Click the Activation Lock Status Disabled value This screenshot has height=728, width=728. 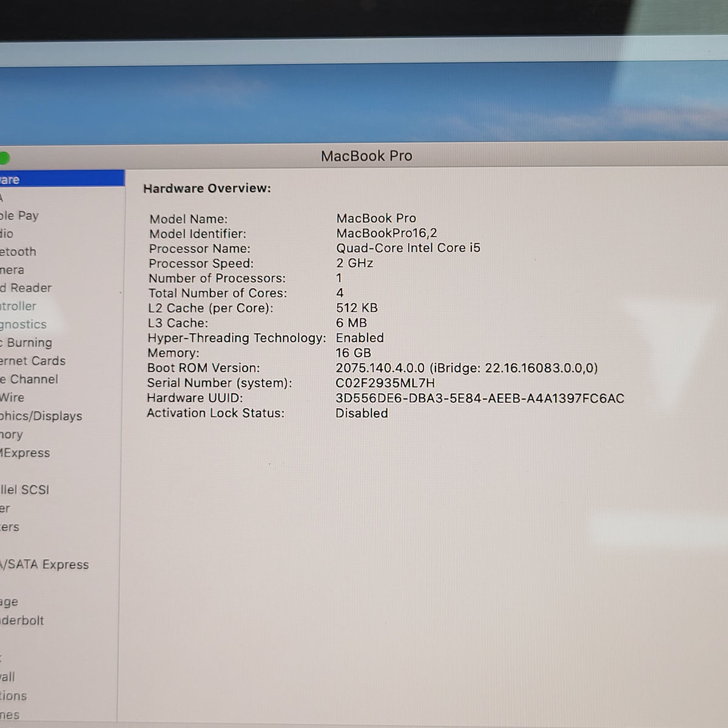(362, 413)
